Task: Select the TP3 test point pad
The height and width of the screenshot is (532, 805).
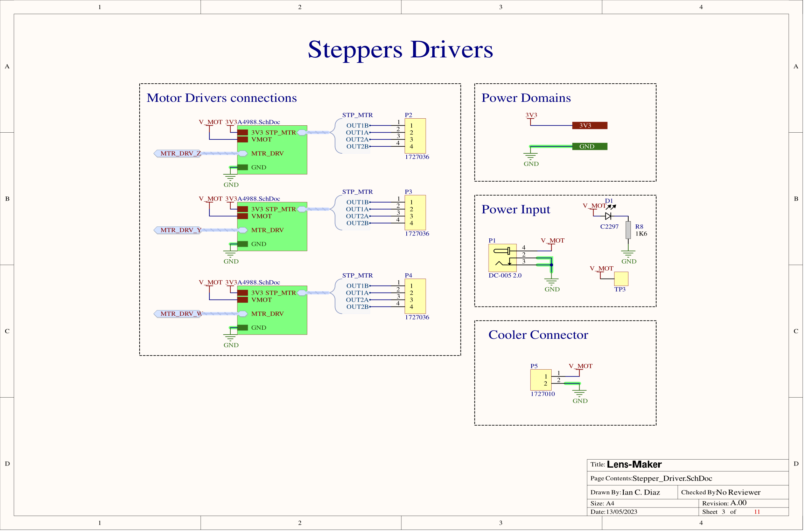Action: [x=621, y=279]
